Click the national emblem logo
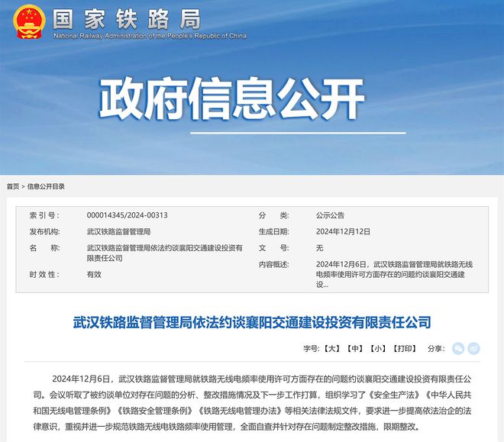Screen dimensions: 504x442 tap(29, 22)
